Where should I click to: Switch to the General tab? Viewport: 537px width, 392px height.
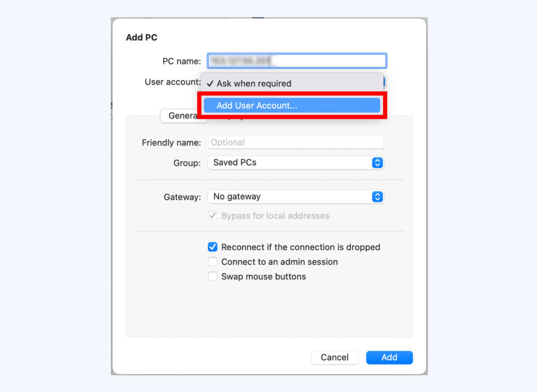(183, 116)
